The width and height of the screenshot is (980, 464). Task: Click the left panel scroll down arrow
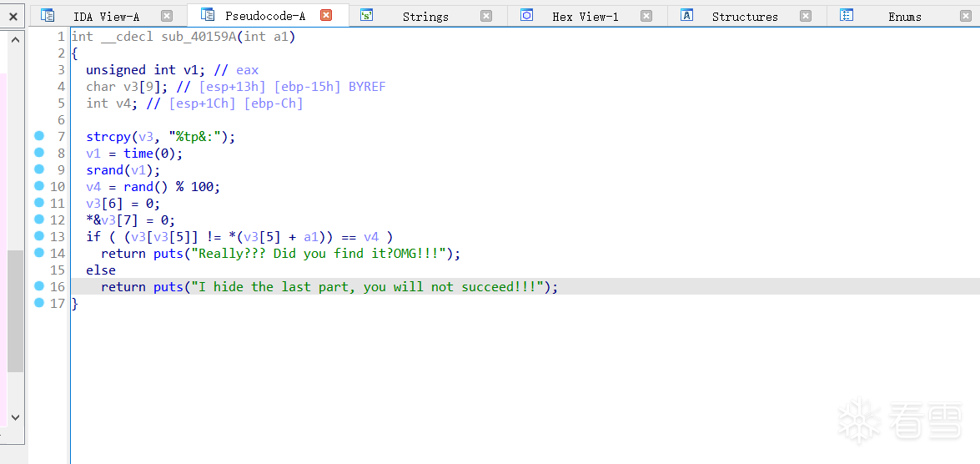pyautogui.click(x=16, y=417)
